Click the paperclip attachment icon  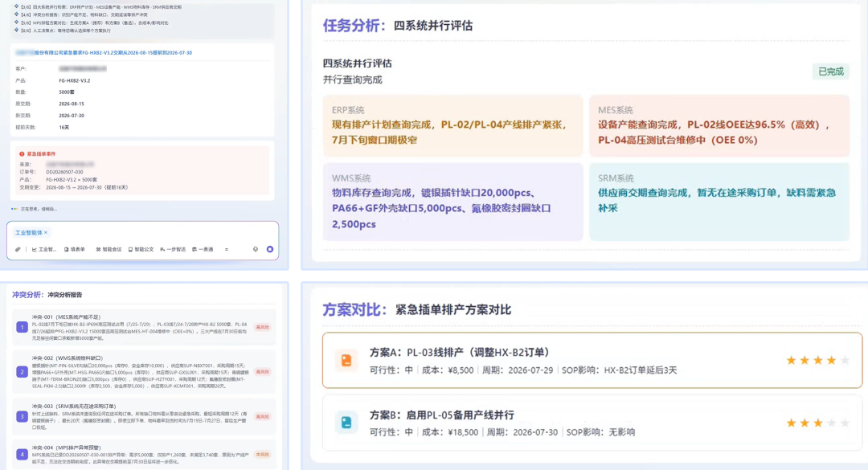(x=18, y=249)
